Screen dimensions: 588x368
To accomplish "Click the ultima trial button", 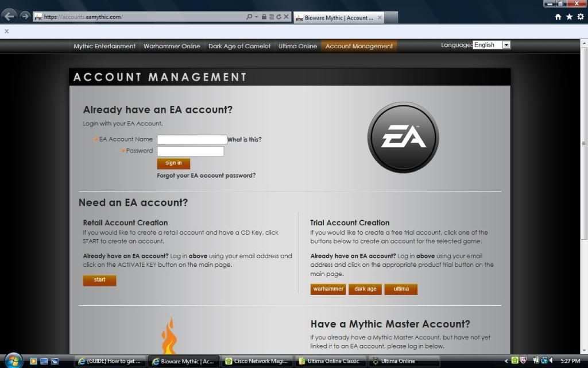I will [x=401, y=289].
